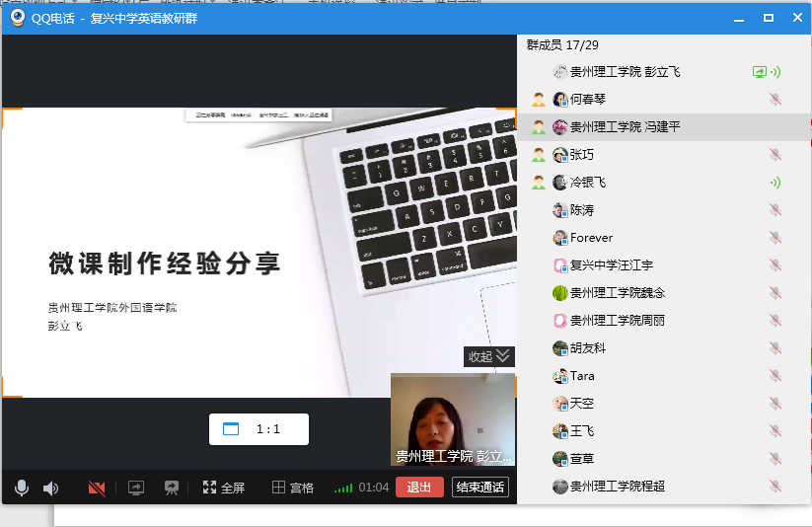The width and height of the screenshot is (812, 527).
Task: Click the speaker volume icon
Action: coord(50,488)
